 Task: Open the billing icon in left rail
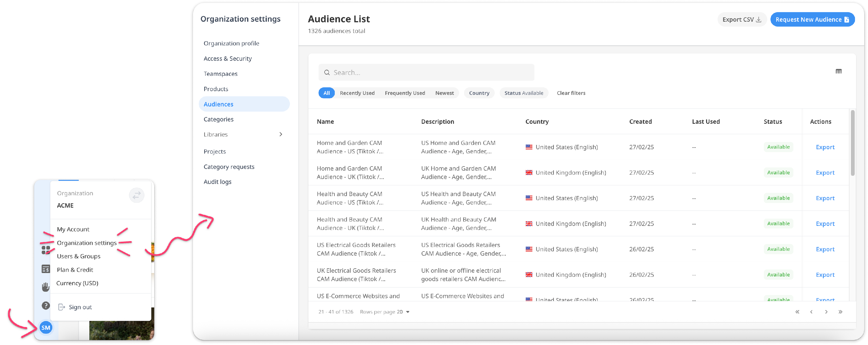point(46,269)
